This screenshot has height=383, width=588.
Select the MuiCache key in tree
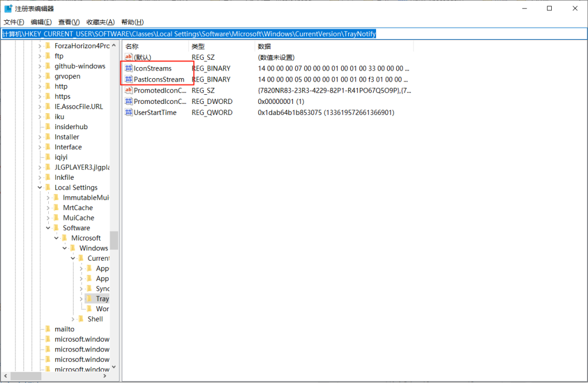78,218
